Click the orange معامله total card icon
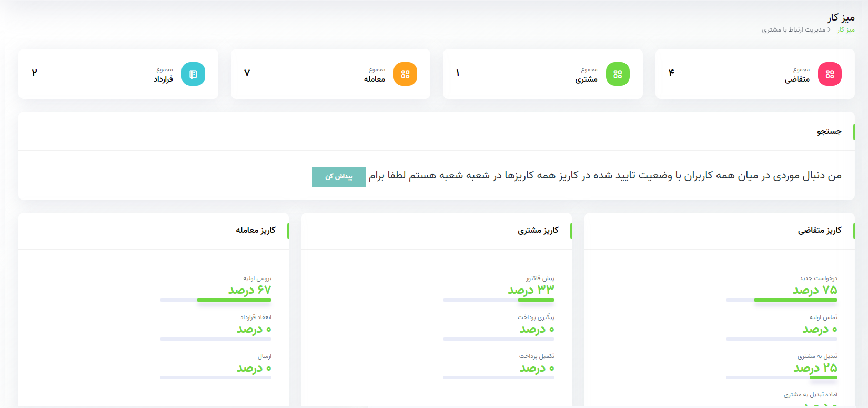This screenshot has width=868, height=408. 405,74
